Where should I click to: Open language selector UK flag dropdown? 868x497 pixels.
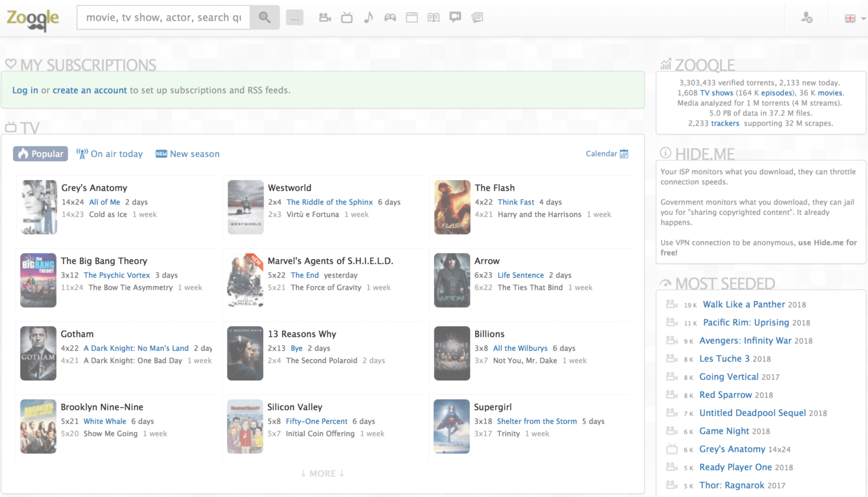click(x=854, y=18)
